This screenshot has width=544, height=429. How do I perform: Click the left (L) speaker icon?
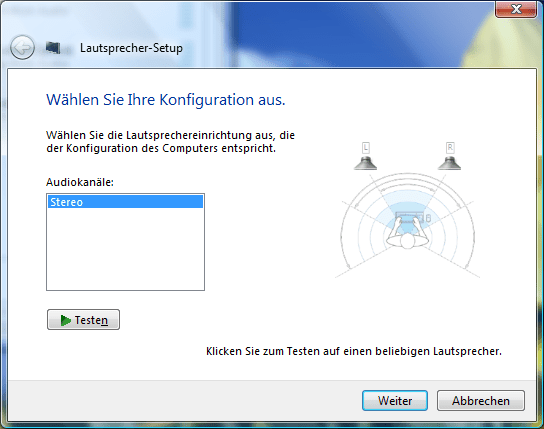click(x=365, y=163)
